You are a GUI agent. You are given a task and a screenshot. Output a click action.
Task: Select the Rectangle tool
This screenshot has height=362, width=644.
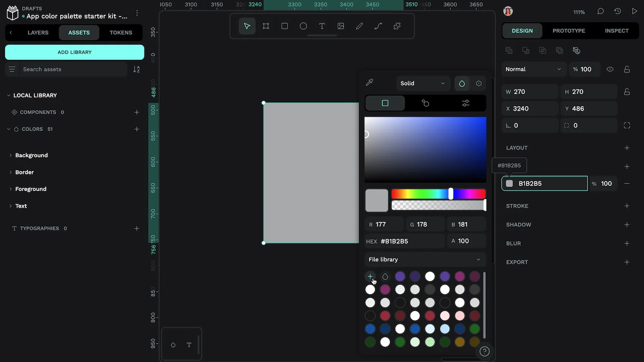pyautogui.click(x=284, y=26)
